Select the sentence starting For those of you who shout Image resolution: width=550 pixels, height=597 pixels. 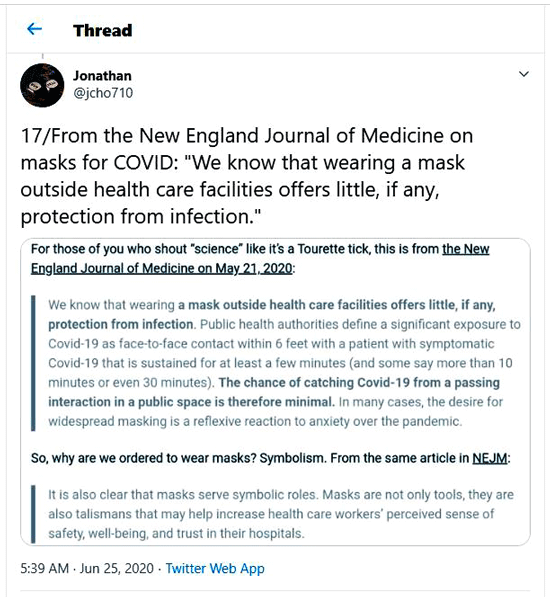click(260, 259)
